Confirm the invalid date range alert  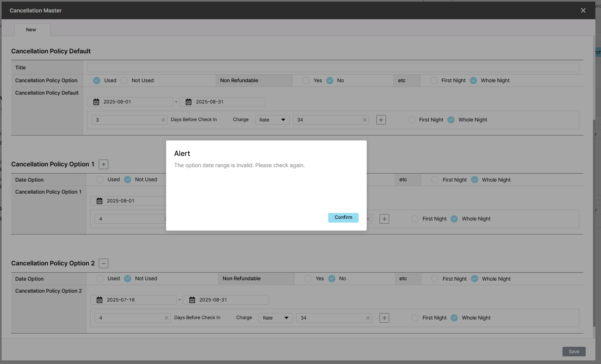point(343,217)
